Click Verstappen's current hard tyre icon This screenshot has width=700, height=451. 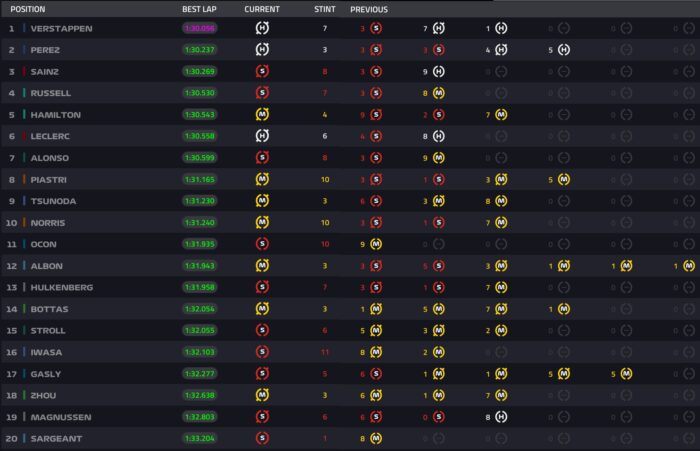(x=262, y=28)
